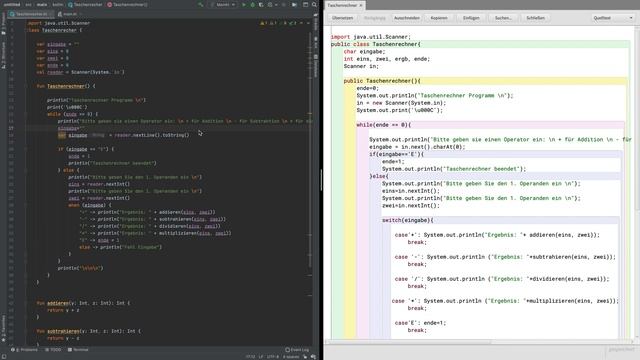The image size is (640, 360).
Task: Click the Taschenrechner class breadcrumb
Action: [x=85, y=4]
